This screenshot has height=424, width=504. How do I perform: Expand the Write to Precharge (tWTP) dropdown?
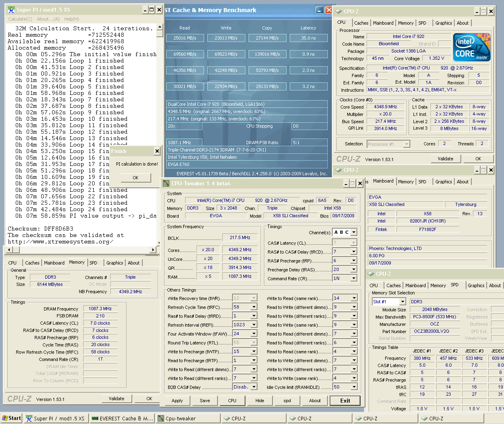pos(254,351)
